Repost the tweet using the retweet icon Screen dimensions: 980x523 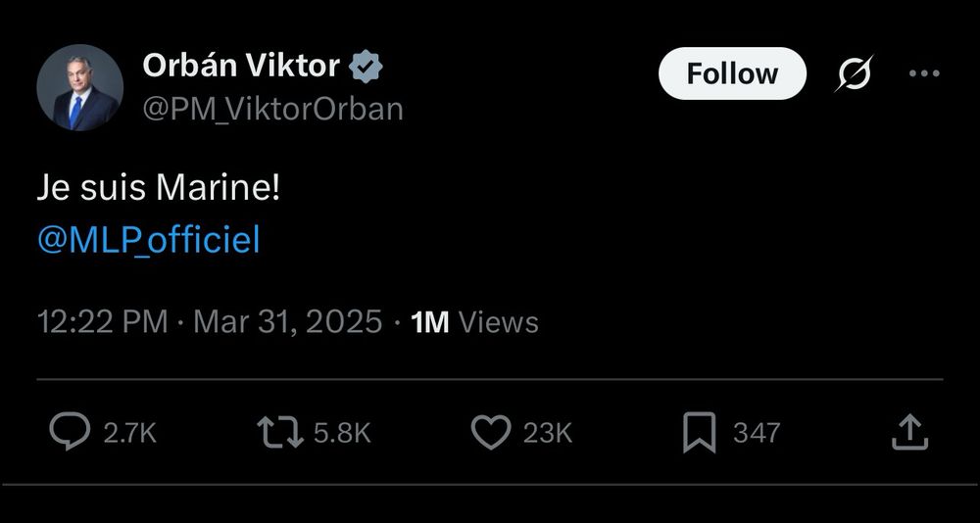coord(279,432)
